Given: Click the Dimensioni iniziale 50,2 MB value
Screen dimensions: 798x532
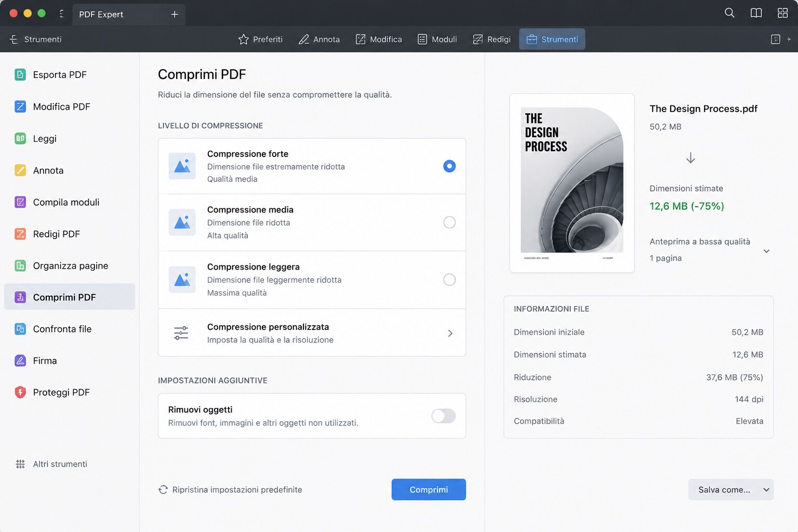Looking at the screenshot, I should [x=748, y=332].
